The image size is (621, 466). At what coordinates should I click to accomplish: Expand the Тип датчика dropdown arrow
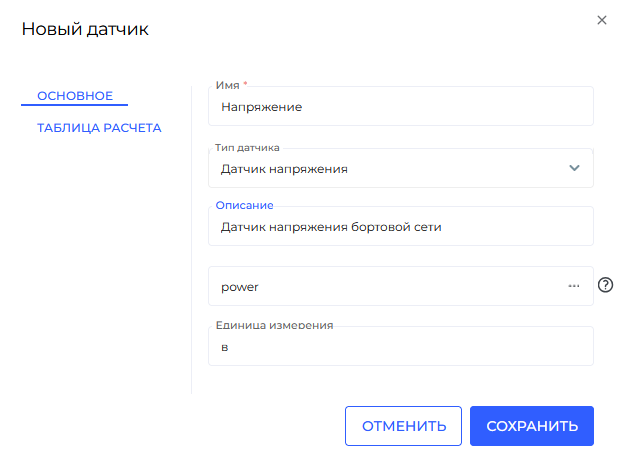[574, 168]
